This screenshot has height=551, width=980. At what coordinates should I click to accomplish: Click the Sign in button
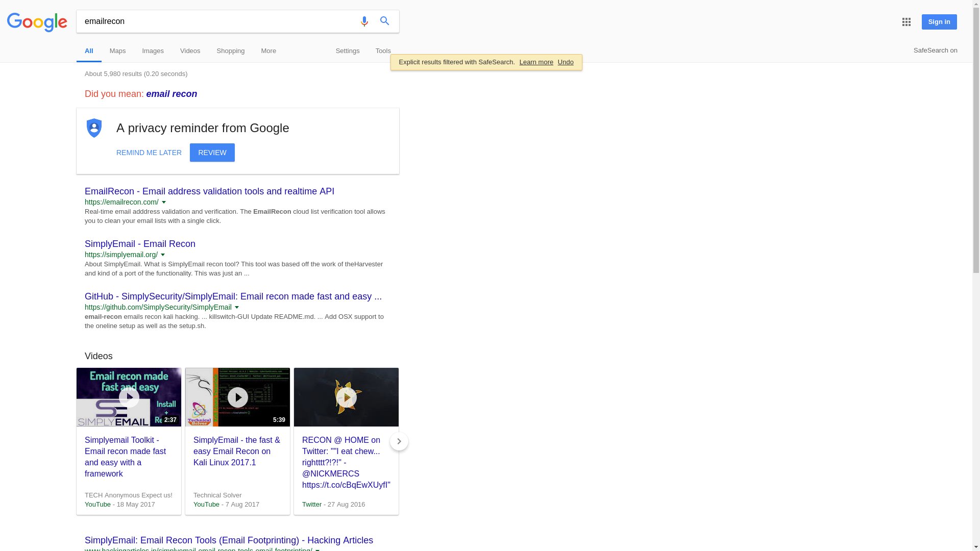(x=939, y=22)
